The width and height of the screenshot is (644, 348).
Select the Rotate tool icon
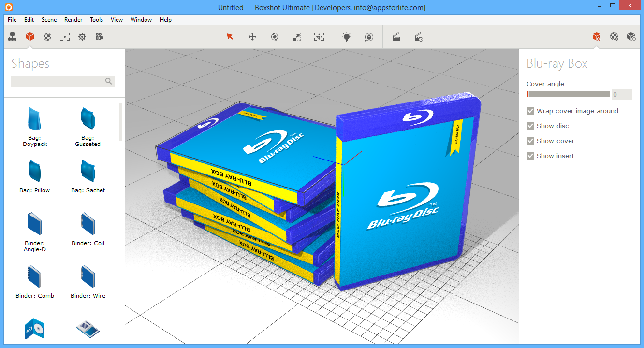tap(275, 37)
